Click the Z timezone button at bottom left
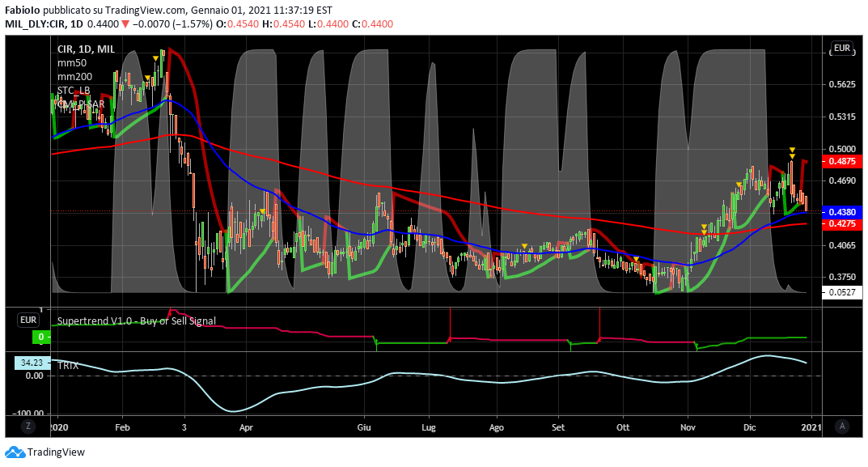 click(27, 426)
